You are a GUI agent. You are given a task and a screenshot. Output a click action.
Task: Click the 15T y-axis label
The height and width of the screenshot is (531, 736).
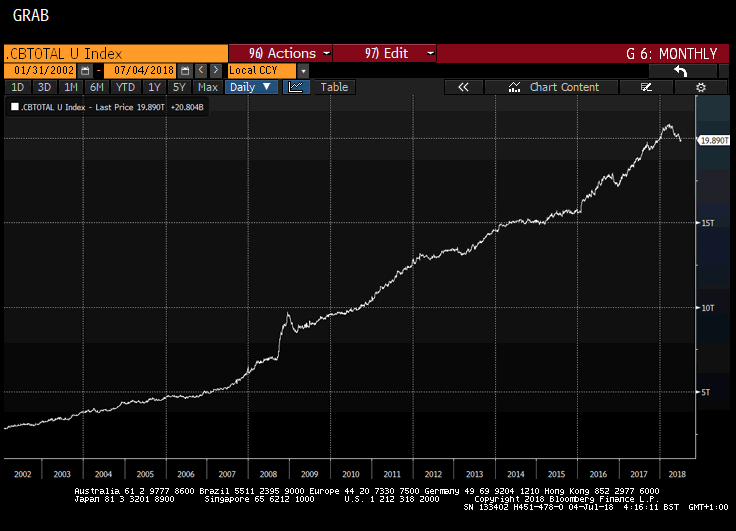click(707, 223)
